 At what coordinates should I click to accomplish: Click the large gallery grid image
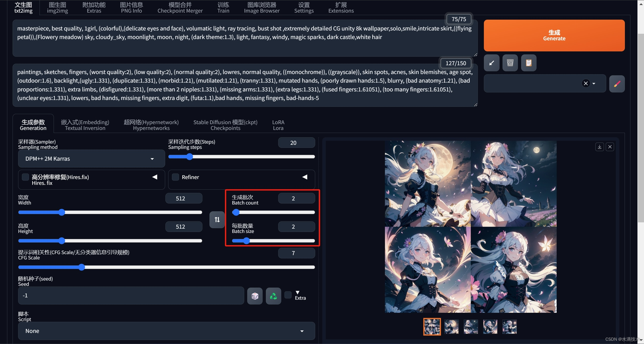(471, 227)
